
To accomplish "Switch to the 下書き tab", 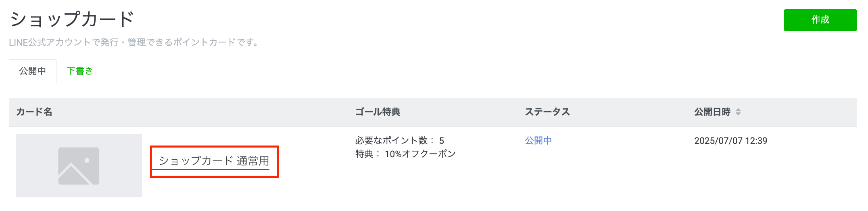I will pos(79,71).
